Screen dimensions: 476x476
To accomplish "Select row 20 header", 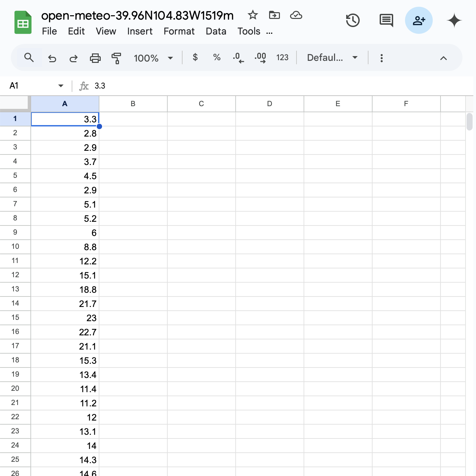I will 15,388.
